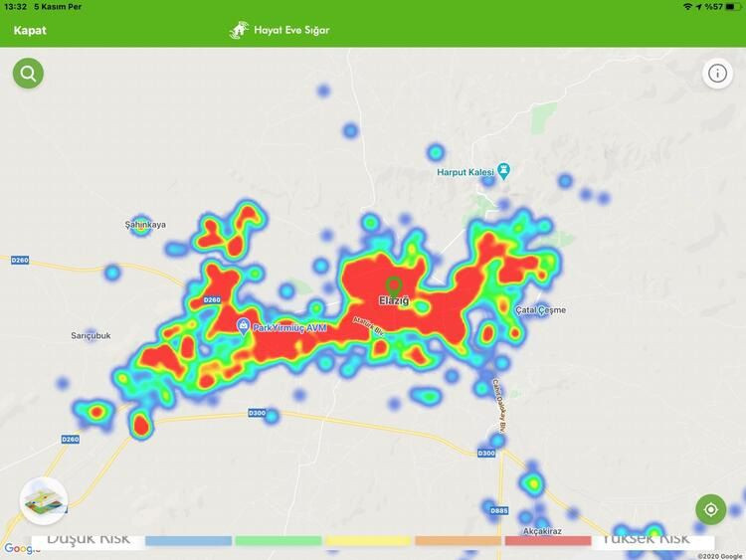Center map with my location icon
The image size is (746, 560).
pyautogui.click(x=710, y=509)
